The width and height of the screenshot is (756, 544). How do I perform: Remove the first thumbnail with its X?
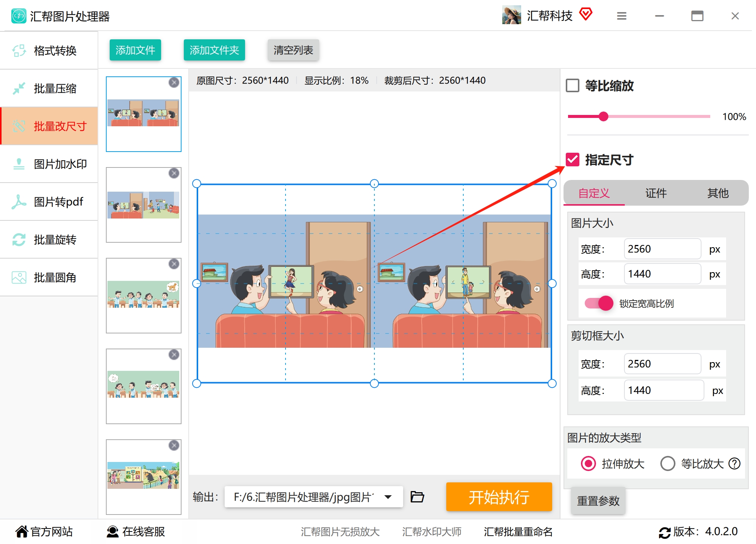[174, 82]
